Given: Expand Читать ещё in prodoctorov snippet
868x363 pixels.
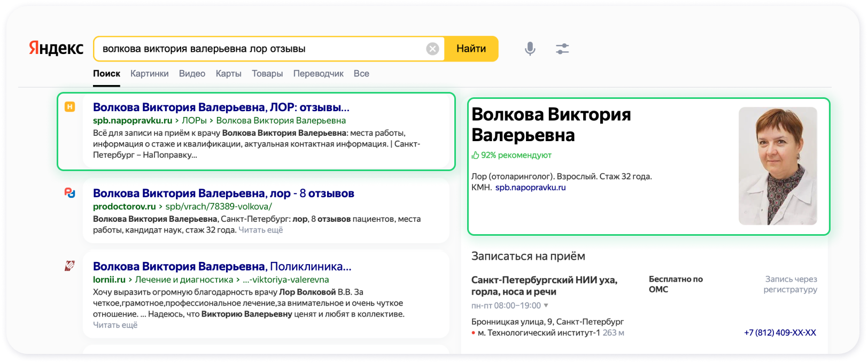Looking at the screenshot, I should point(261,230).
